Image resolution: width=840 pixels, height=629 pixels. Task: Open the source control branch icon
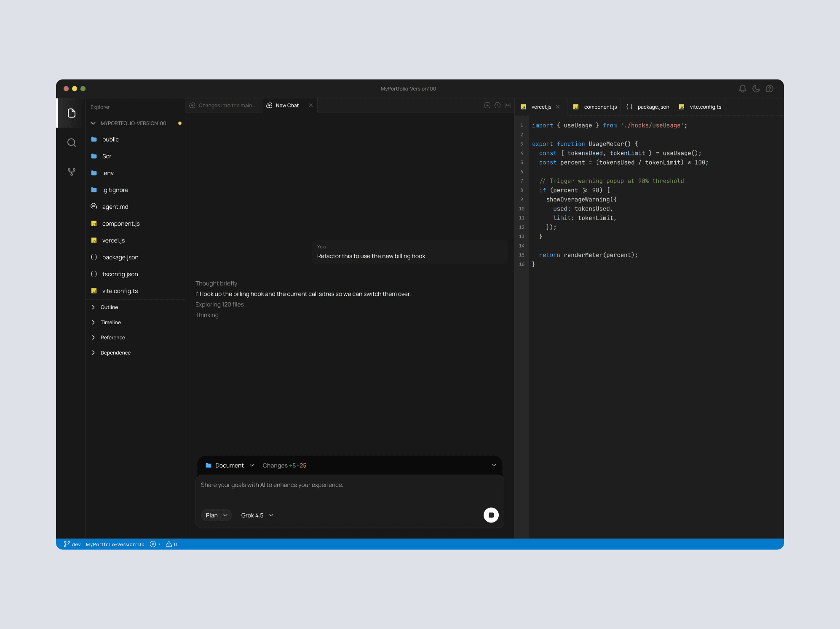[x=72, y=172]
